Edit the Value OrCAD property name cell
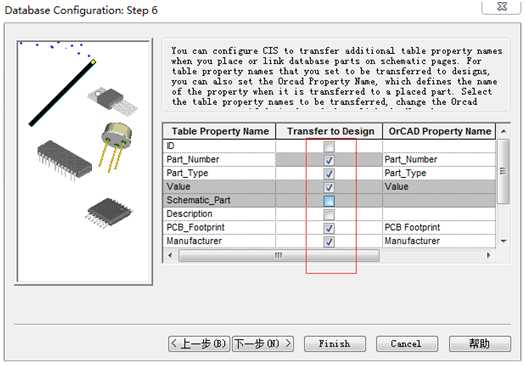This screenshot has width=525, height=365. coord(439,187)
